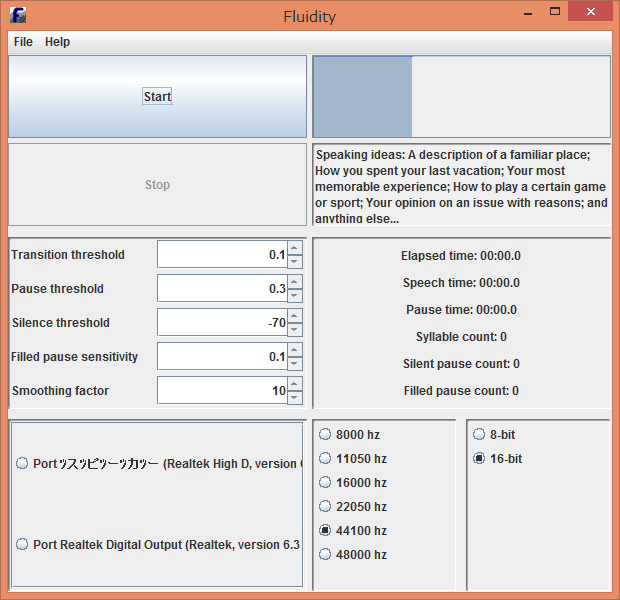Select the Realtek Digital Output port
The width and height of the screenshot is (620, 600).
(x=22, y=544)
